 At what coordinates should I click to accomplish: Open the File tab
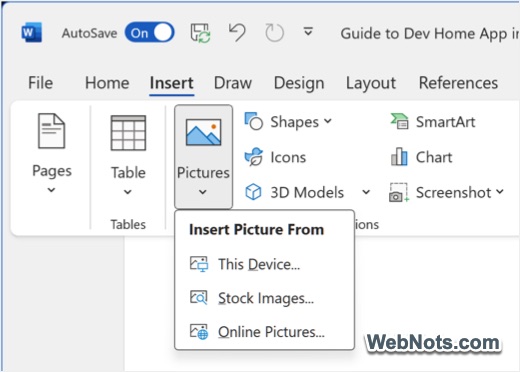click(x=40, y=83)
